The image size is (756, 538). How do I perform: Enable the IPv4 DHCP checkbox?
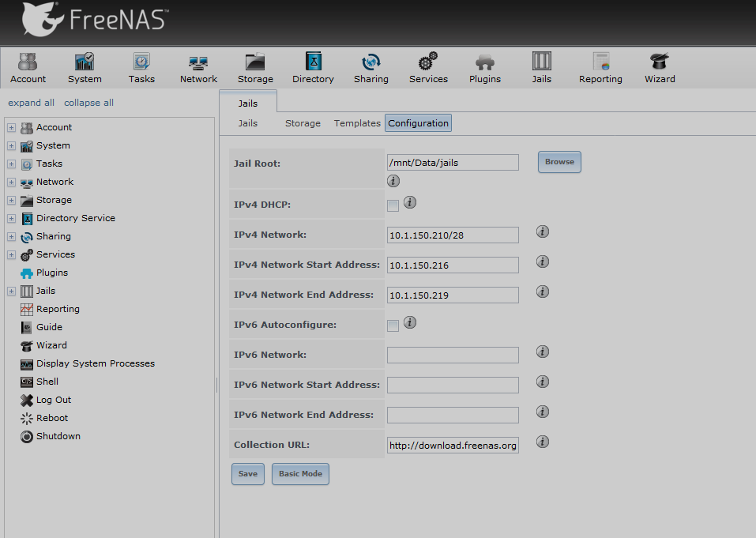tap(393, 206)
